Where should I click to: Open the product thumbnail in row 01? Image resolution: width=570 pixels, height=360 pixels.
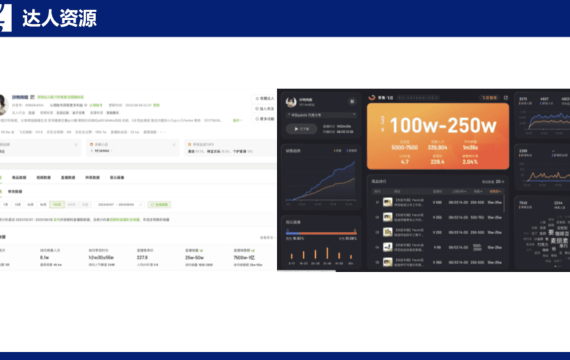click(x=388, y=202)
